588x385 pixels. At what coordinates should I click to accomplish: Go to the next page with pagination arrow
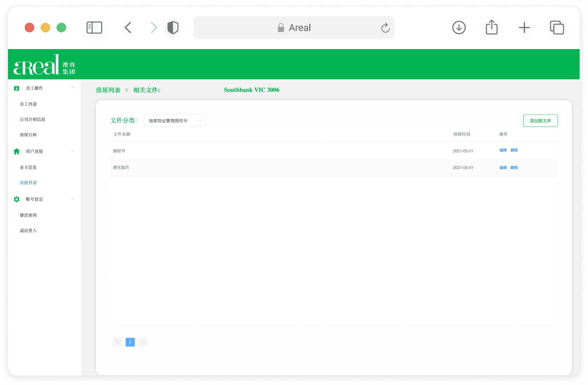(142, 342)
